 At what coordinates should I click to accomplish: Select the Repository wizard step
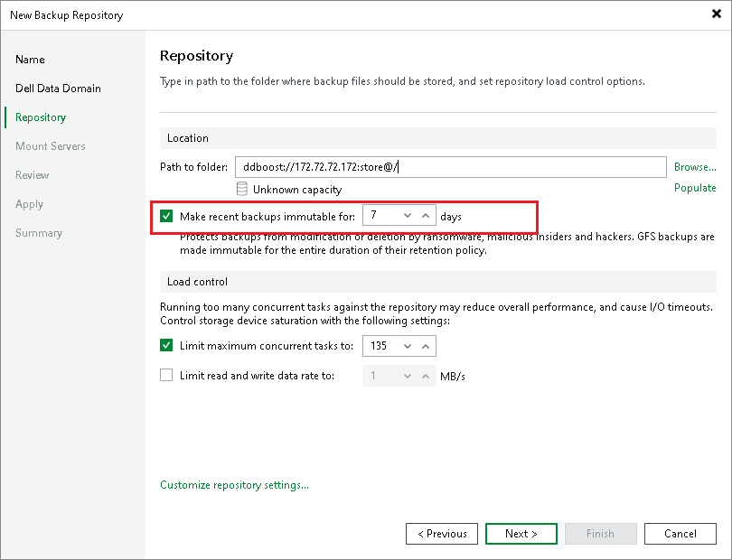click(41, 117)
